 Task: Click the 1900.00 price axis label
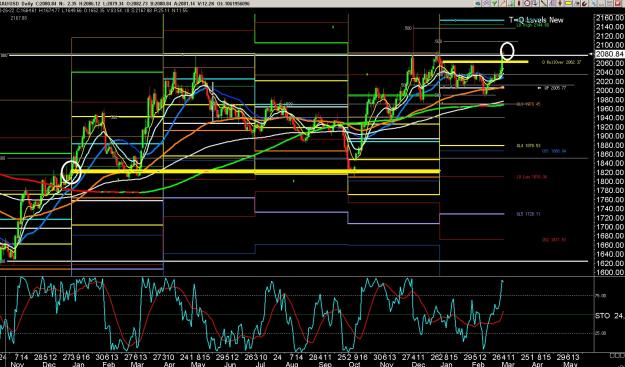[x=609, y=136]
